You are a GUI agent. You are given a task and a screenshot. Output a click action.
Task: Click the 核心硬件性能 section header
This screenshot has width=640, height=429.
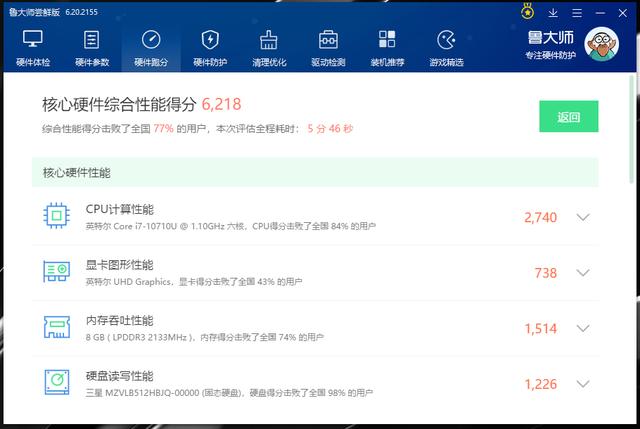click(315, 173)
